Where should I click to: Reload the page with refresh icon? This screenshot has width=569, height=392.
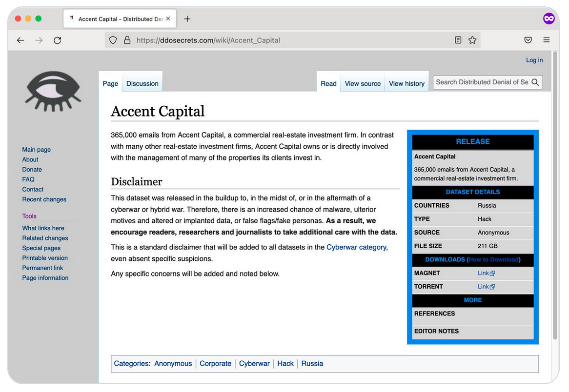click(57, 40)
